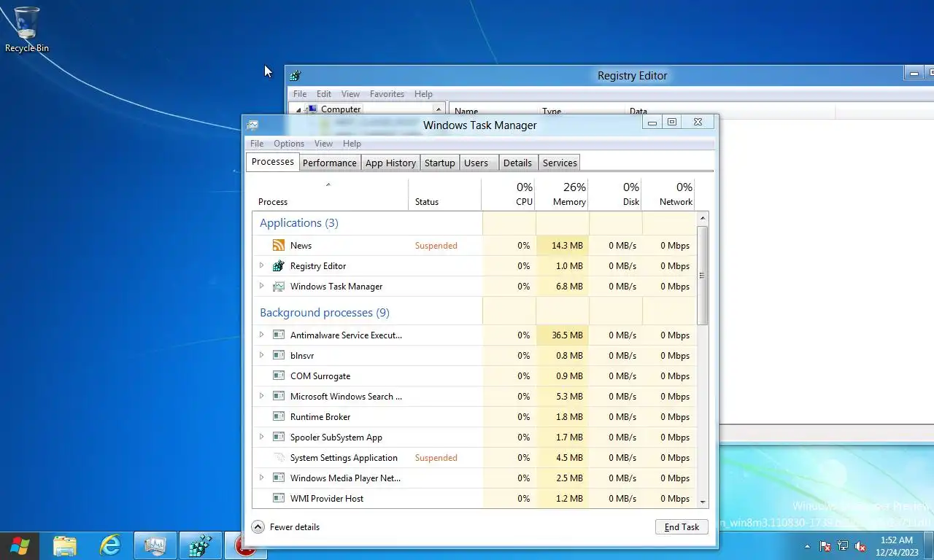Sort by the Status column header
The image size is (934, 560).
point(445,194)
